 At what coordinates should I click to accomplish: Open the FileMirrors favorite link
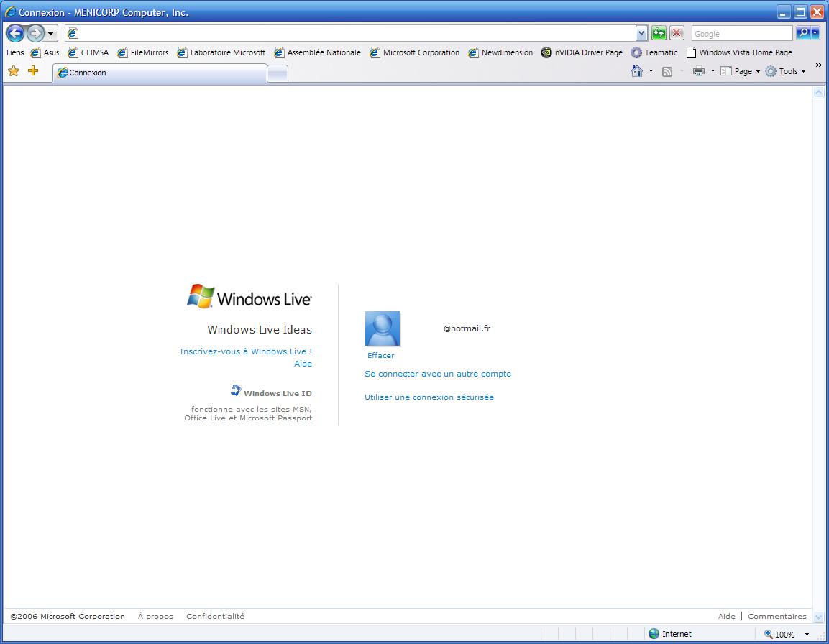(143, 52)
